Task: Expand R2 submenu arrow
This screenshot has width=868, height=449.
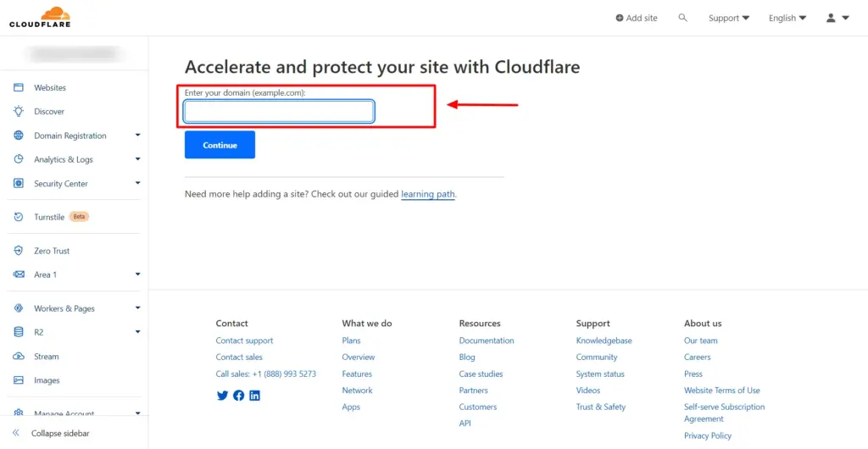Action: [138, 331]
